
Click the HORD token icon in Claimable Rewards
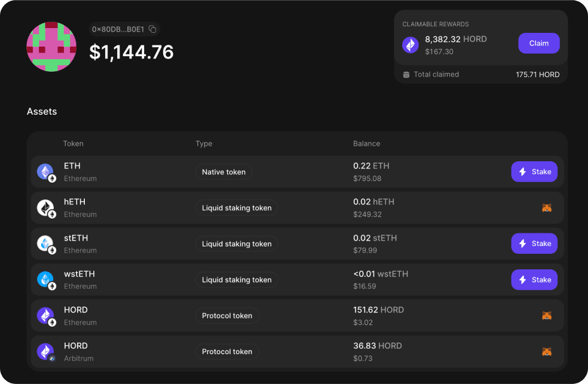point(410,44)
